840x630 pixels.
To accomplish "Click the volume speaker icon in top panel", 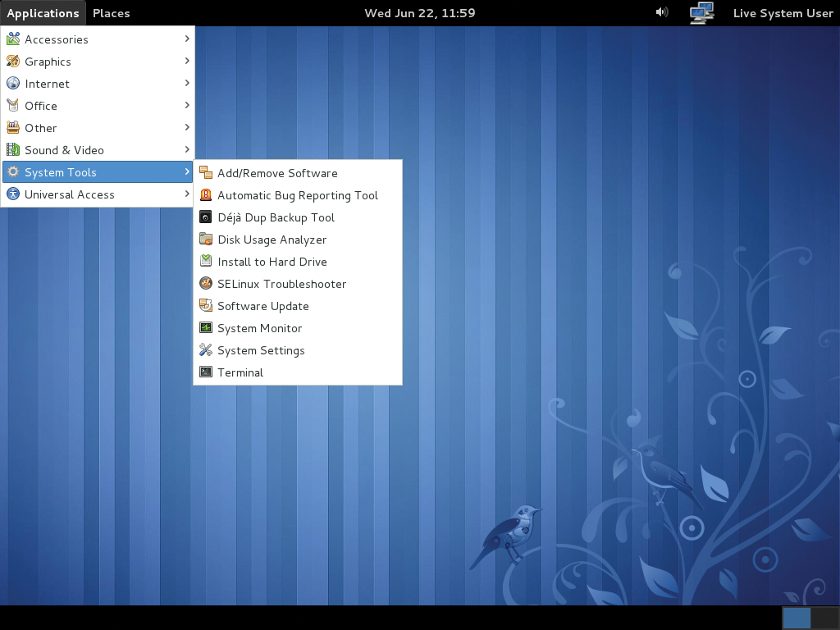I will tap(662, 12).
